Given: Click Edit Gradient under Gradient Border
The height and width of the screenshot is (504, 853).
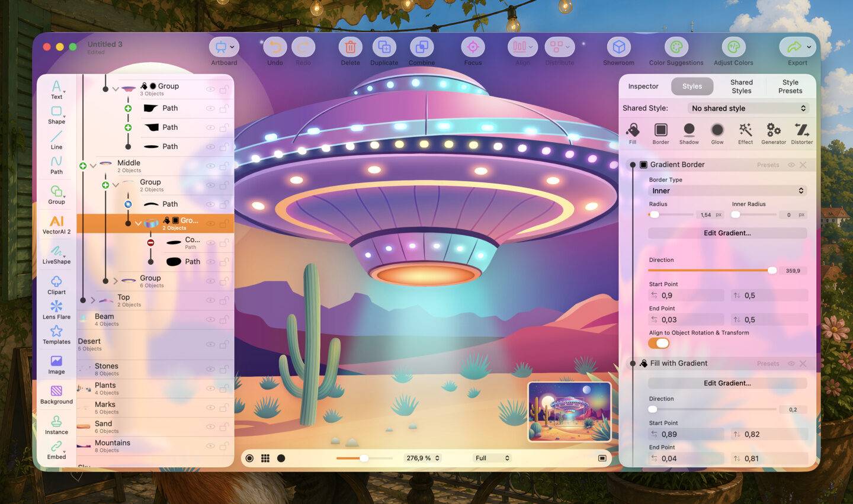Looking at the screenshot, I should pos(727,233).
